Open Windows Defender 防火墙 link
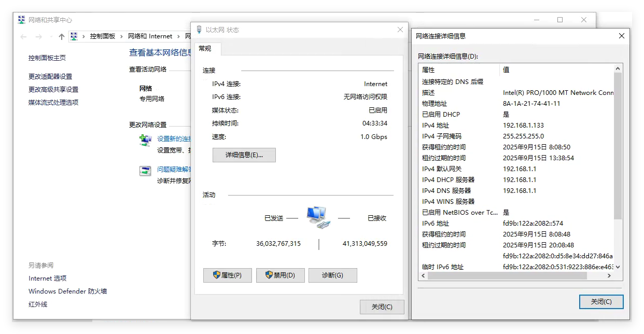Screen dimensions: 644x334 (x=67, y=291)
